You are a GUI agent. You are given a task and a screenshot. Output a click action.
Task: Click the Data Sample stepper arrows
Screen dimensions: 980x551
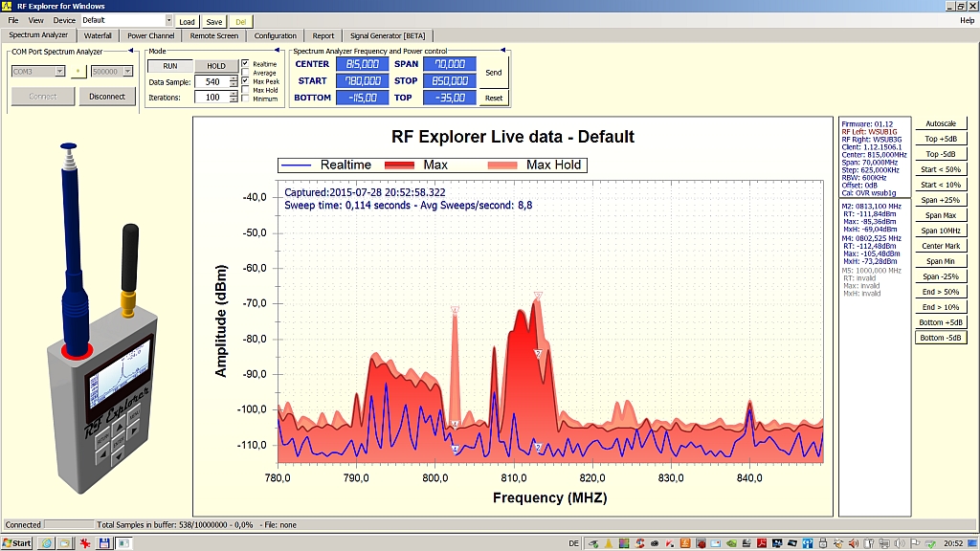coord(234,82)
